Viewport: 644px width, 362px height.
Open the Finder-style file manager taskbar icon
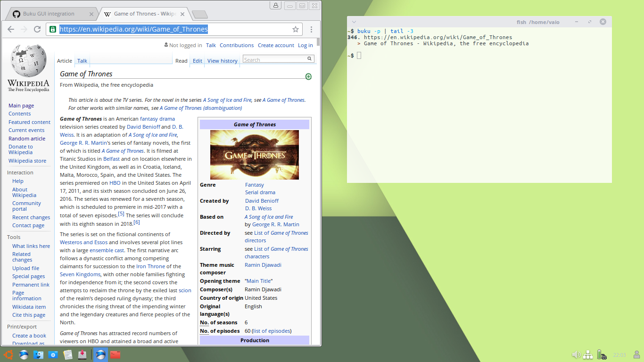38,354
